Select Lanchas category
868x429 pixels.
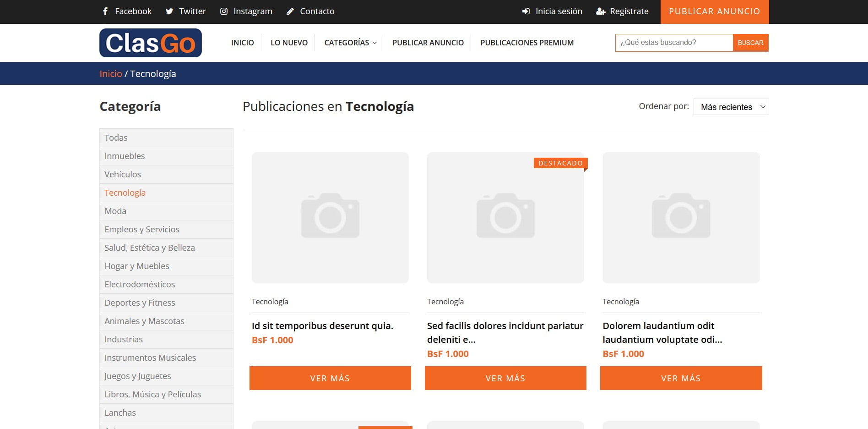tap(166, 412)
